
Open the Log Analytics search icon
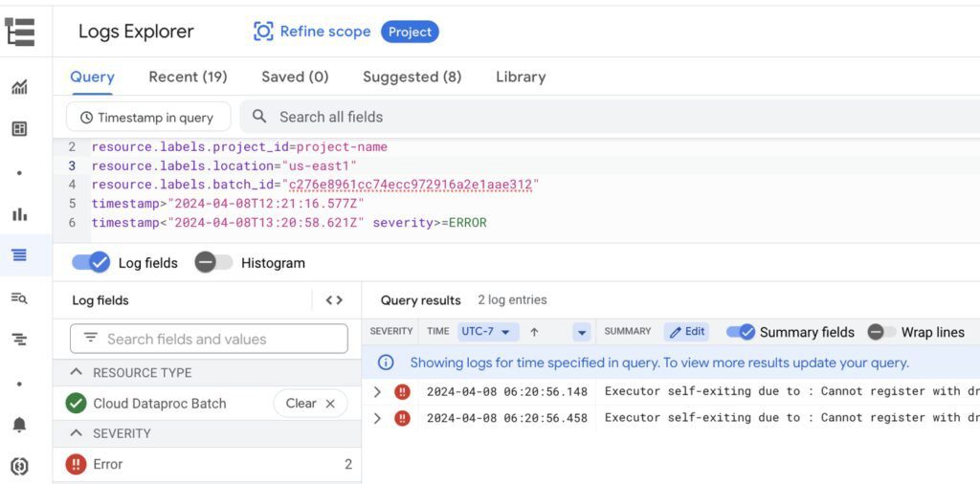pyautogui.click(x=19, y=298)
